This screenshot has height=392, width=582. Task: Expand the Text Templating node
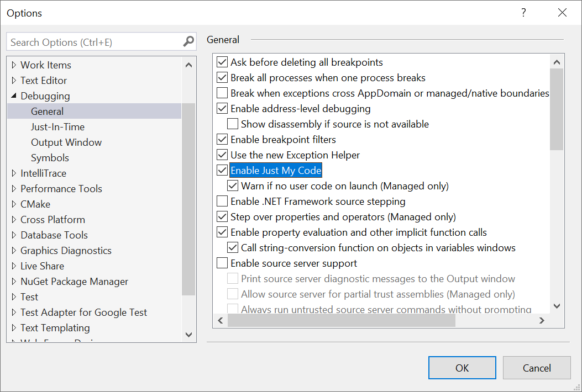pos(14,328)
